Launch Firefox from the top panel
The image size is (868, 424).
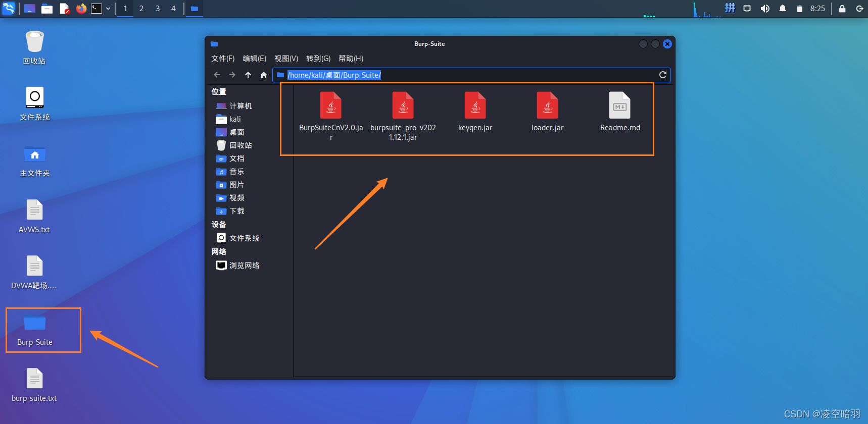coord(81,9)
